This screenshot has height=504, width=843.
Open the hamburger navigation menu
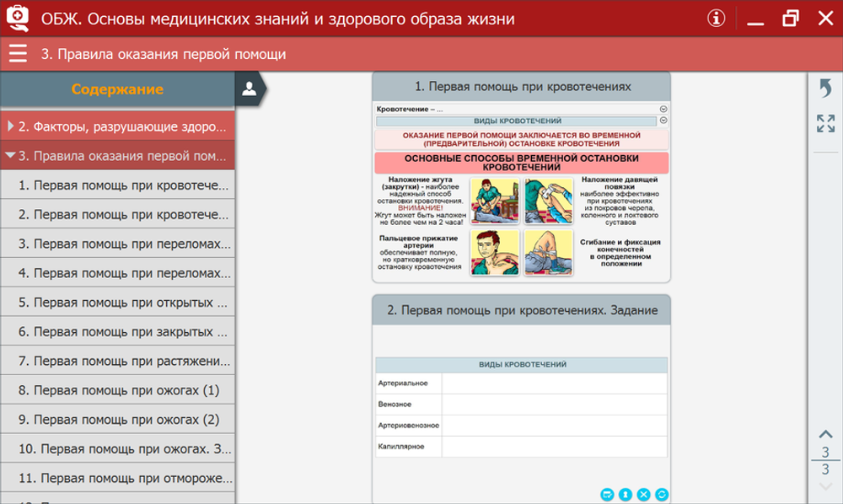click(x=17, y=53)
